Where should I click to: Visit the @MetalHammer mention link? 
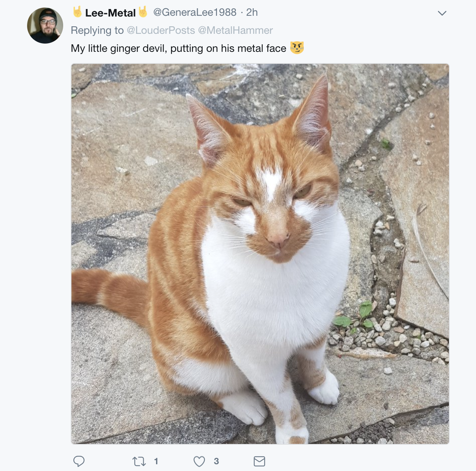235,30
